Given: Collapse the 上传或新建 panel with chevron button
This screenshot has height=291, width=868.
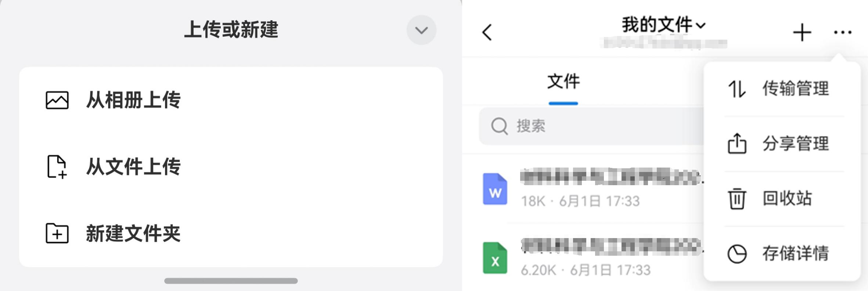Looking at the screenshot, I should [x=421, y=30].
